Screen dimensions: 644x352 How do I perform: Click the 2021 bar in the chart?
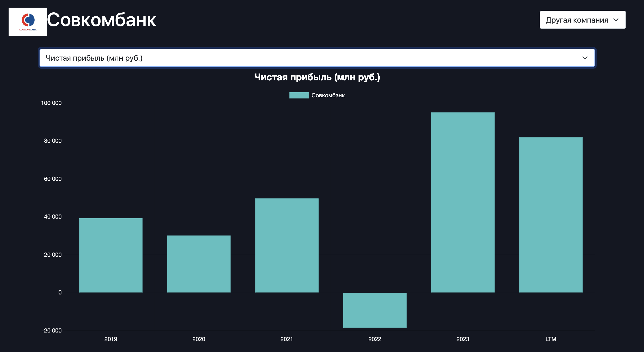coord(287,245)
